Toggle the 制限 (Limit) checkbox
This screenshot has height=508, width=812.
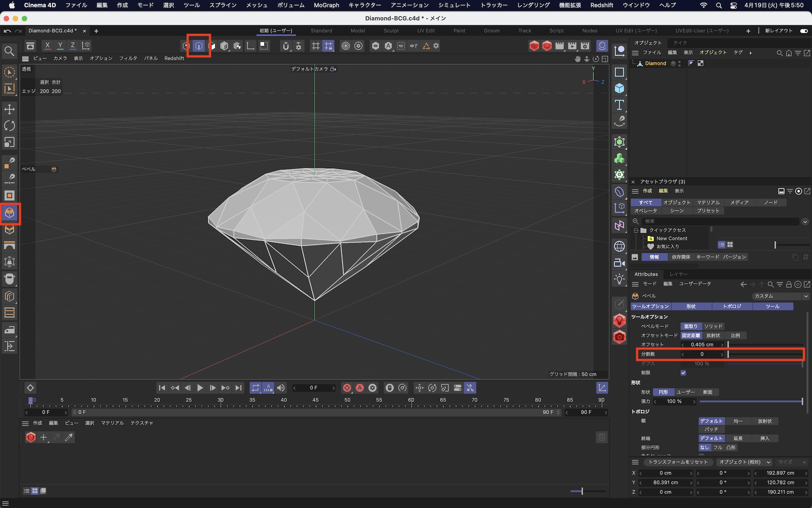pyautogui.click(x=683, y=373)
